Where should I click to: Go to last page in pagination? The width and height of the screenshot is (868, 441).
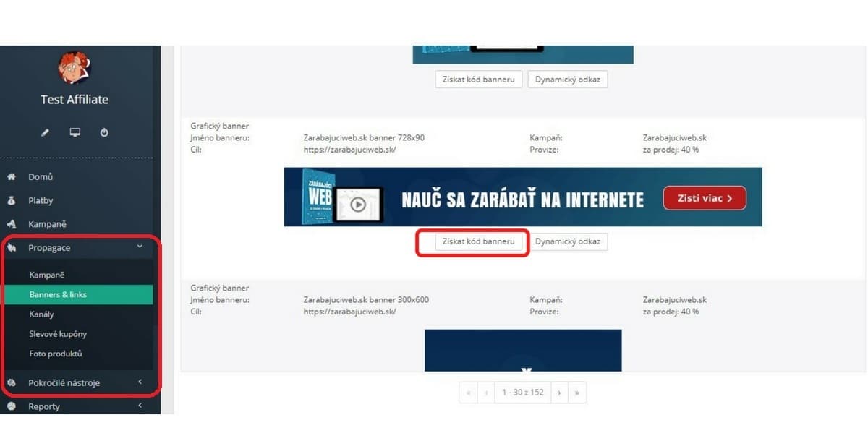pos(577,393)
